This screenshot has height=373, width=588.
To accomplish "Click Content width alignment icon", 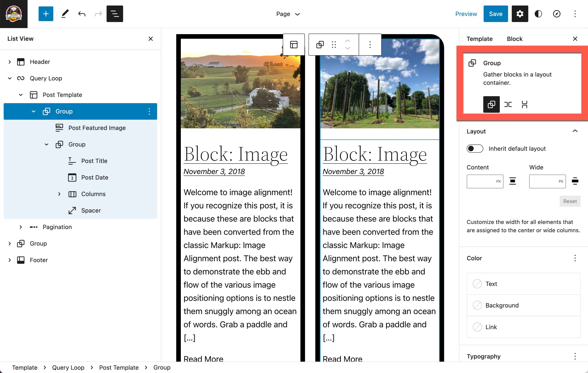I will (512, 181).
